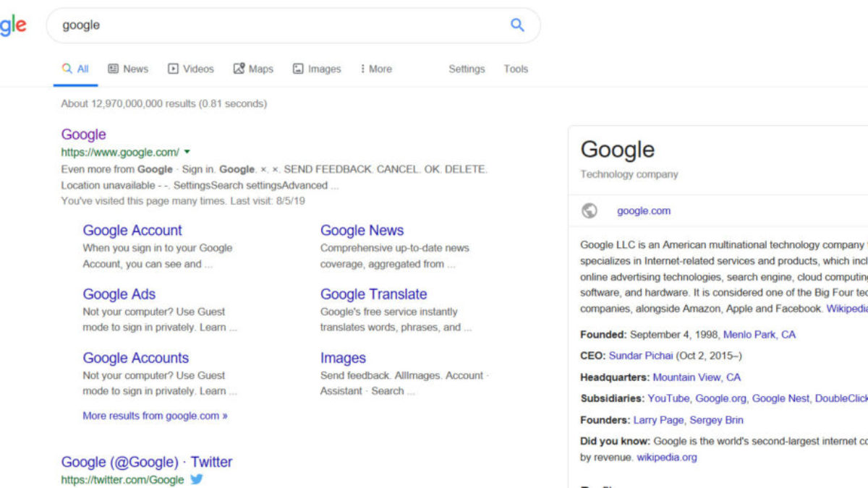
Task: Open the Settings menu under search bar
Action: pos(467,69)
